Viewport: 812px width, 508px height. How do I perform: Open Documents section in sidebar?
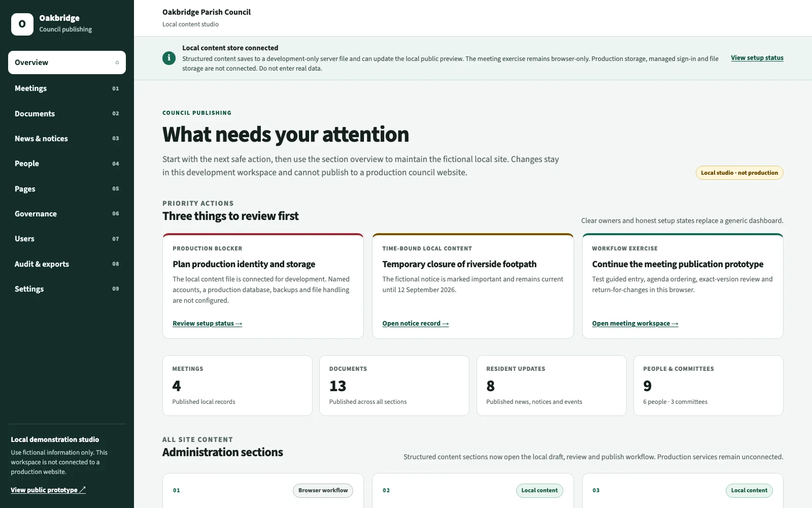[67, 113]
